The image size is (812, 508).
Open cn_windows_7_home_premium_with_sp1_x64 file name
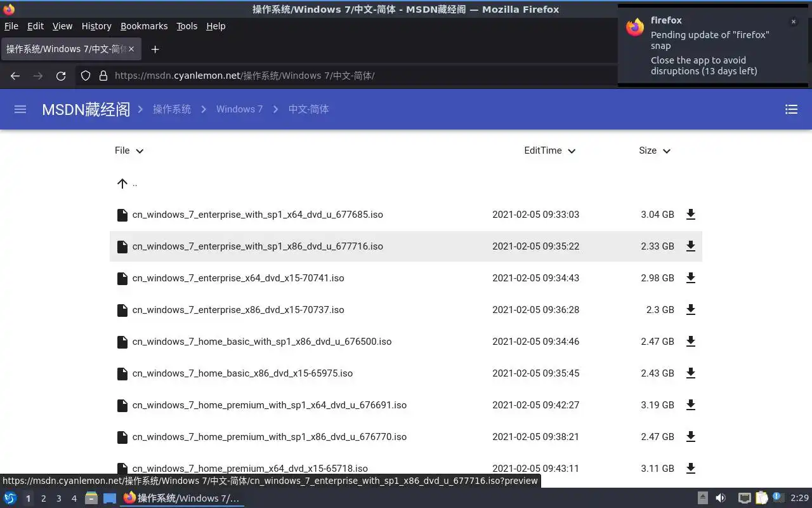tap(270, 405)
